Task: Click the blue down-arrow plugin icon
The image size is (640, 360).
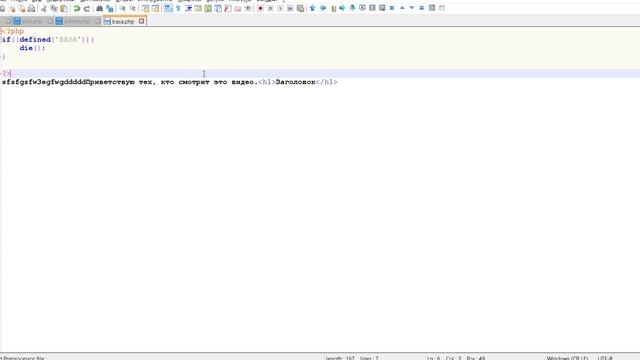Action: coord(352,8)
